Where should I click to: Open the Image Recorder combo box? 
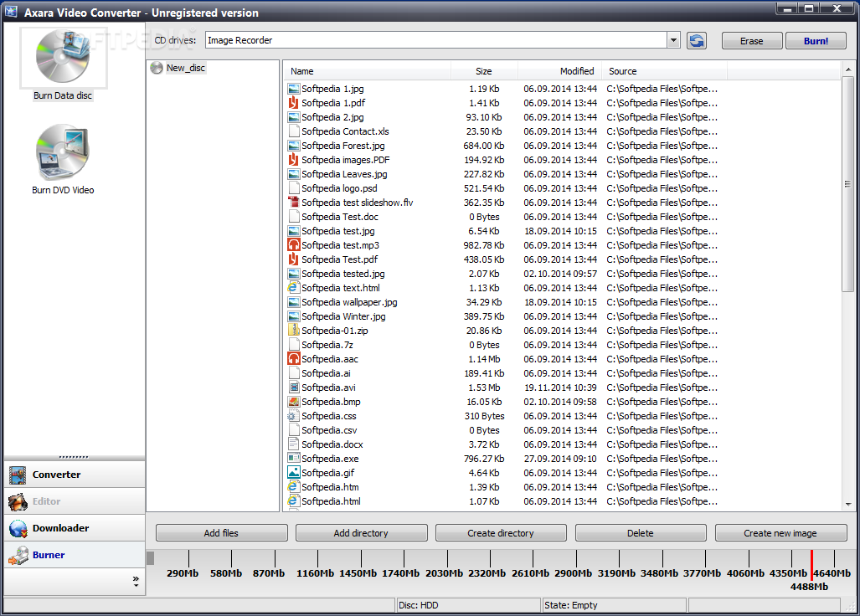click(443, 40)
